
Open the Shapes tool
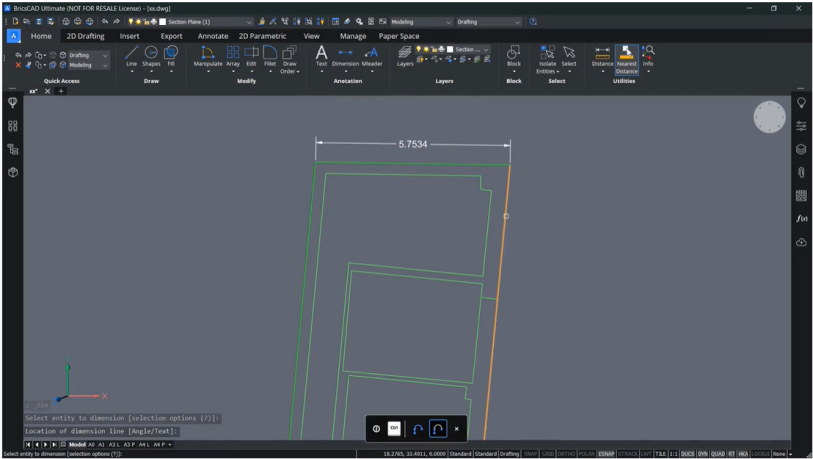coord(151,56)
